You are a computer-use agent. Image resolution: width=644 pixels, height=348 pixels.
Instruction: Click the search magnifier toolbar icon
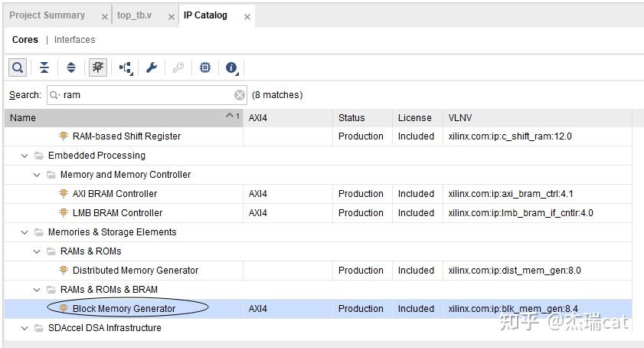[18, 67]
